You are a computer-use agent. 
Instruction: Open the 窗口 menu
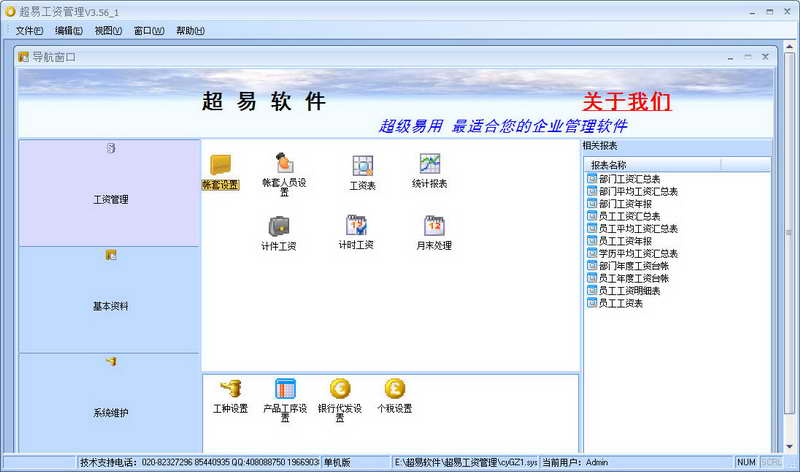tap(149, 31)
